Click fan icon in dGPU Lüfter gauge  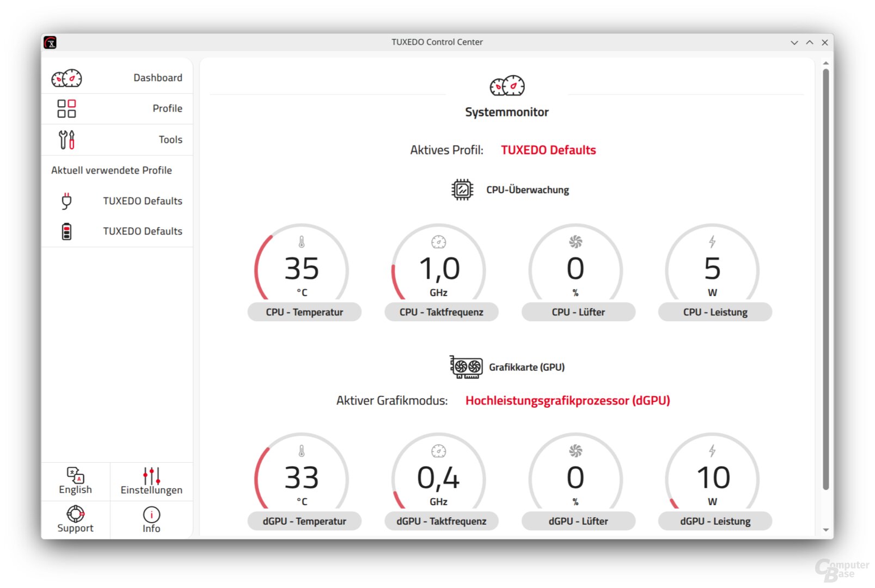[576, 451]
